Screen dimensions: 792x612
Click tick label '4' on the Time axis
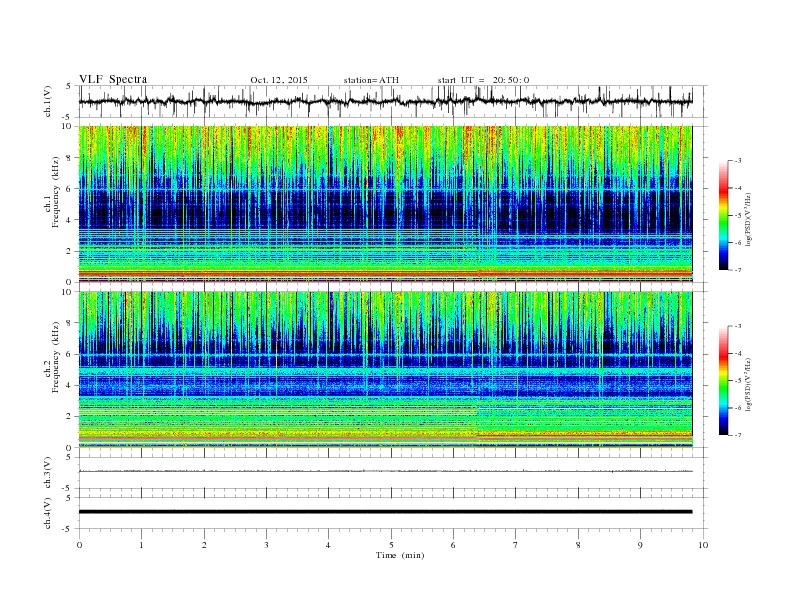pos(328,545)
